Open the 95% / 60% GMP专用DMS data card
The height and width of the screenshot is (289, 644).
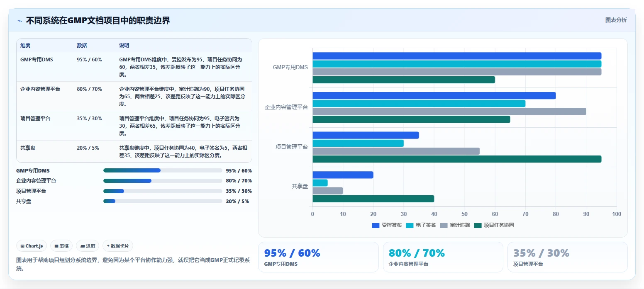[x=318, y=257]
